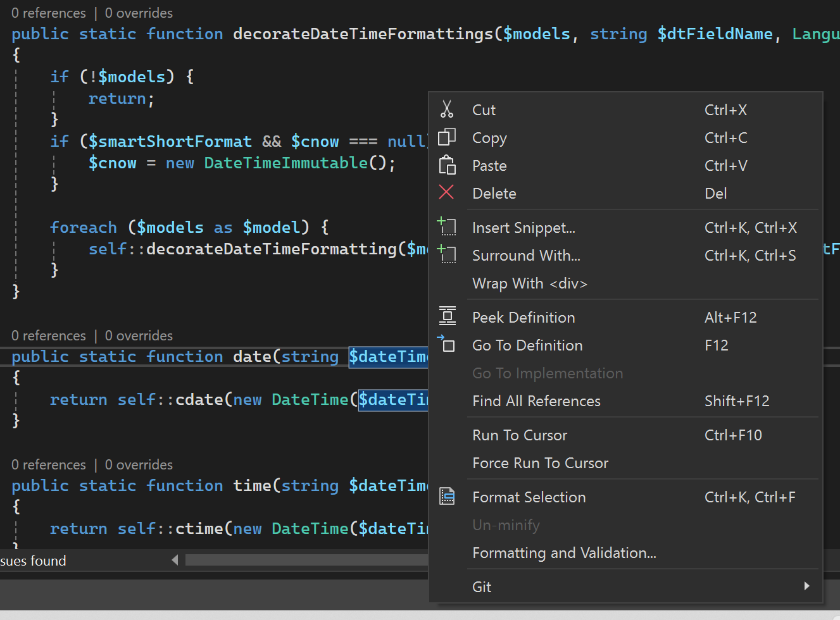Click '0 overrides' link above time function
Viewport: 840px width, 620px height.
tap(139, 465)
